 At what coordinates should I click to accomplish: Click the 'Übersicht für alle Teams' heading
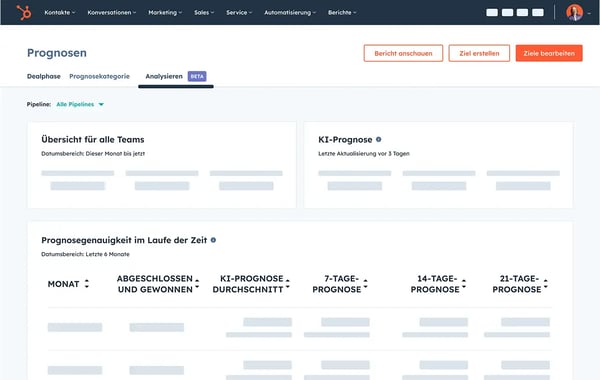pyautogui.click(x=93, y=140)
